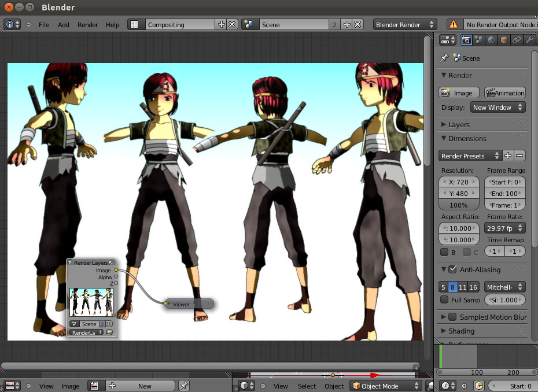Open the Display New Window dropdown
The image size is (538, 392).
coord(498,108)
